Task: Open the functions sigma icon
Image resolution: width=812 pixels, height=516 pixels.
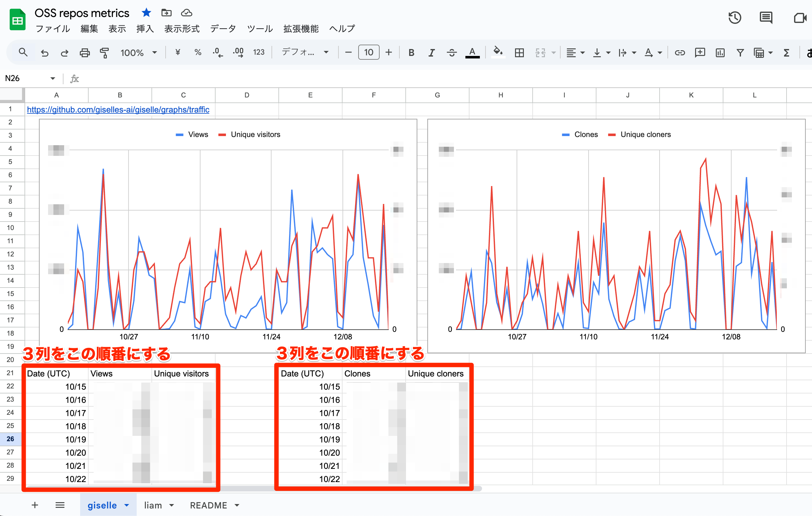Action: tap(786, 52)
